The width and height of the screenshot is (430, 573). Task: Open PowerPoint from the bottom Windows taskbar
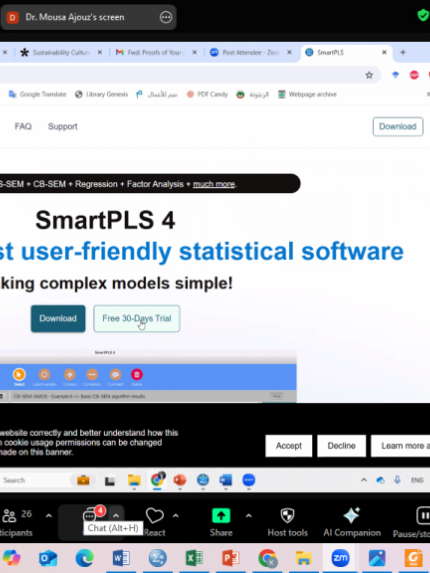[x=231, y=558]
